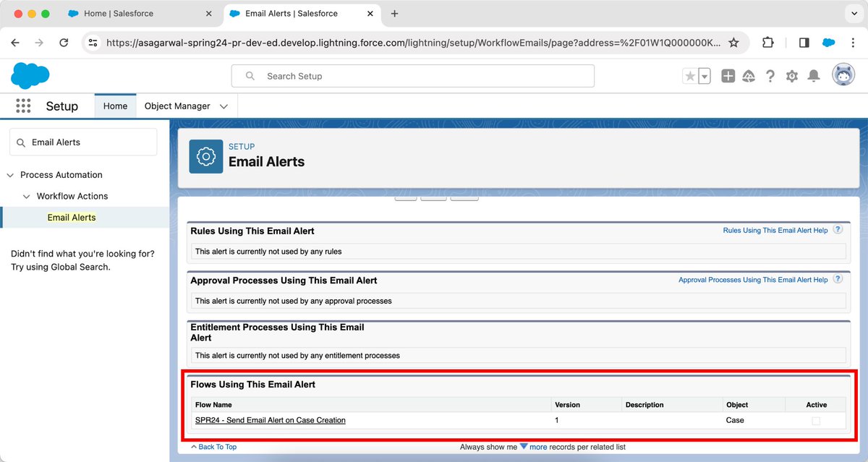Click the browser forward arrow
The image size is (868, 462).
39,43
